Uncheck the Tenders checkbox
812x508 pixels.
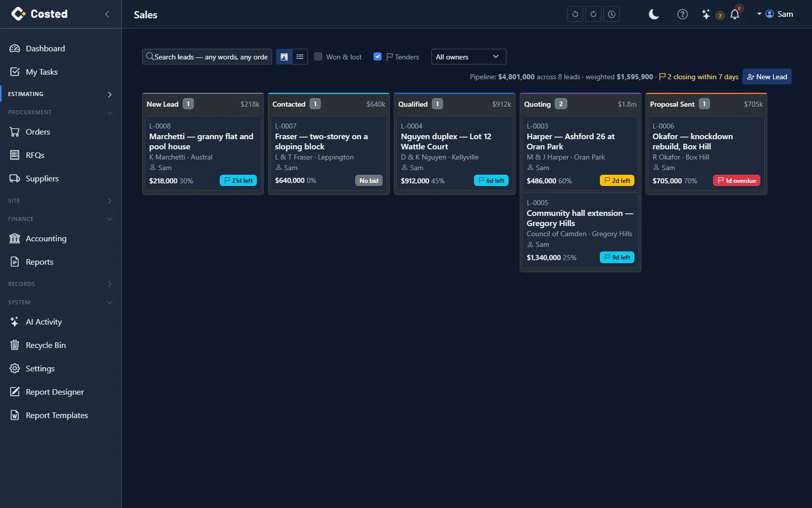point(378,56)
